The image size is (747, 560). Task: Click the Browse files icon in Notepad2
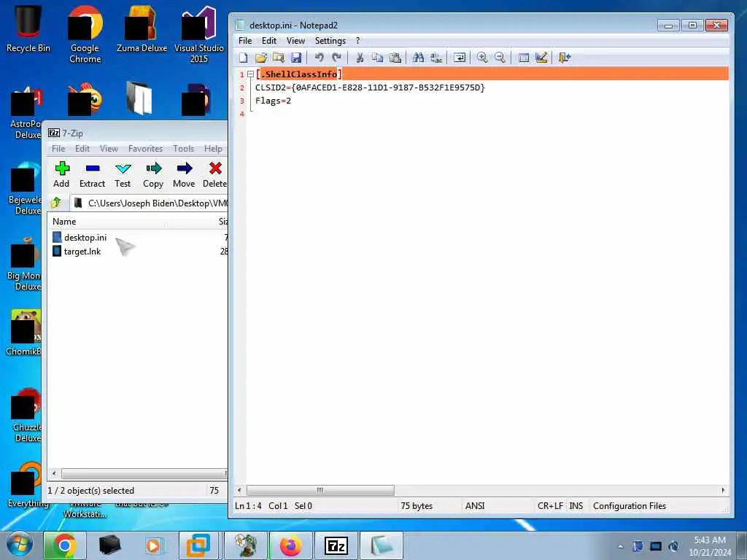tap(279, 58)
